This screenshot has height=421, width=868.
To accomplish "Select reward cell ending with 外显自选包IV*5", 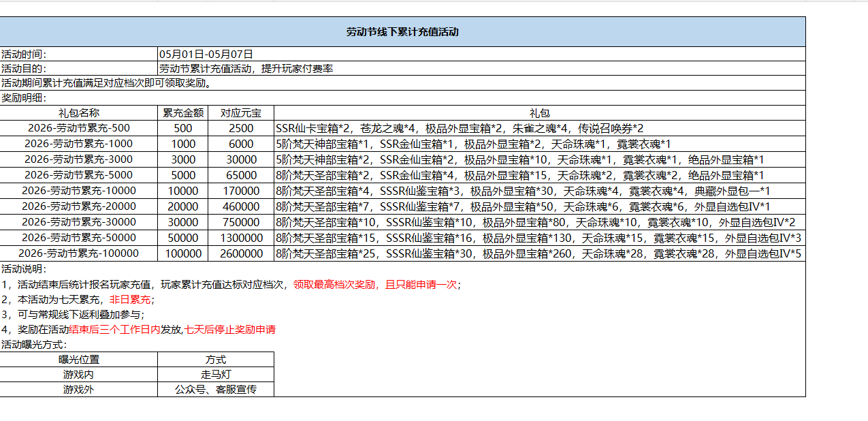I will tap(539, 253).
